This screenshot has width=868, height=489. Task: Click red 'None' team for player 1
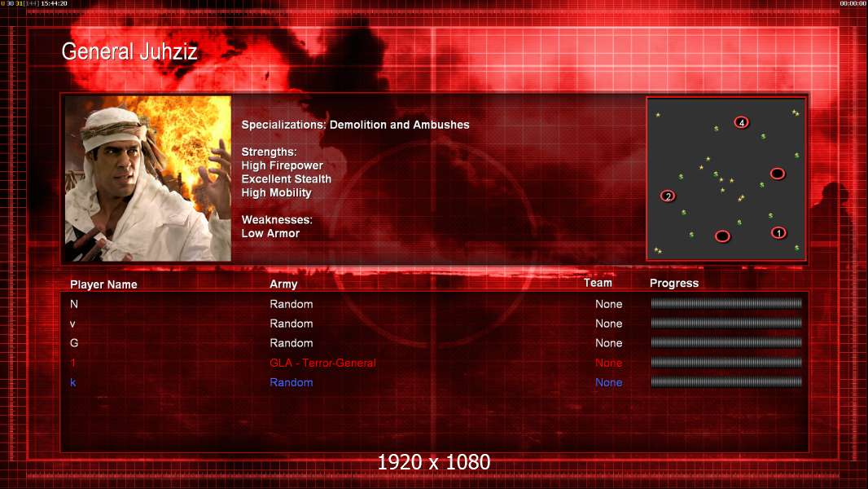(608, 363)
